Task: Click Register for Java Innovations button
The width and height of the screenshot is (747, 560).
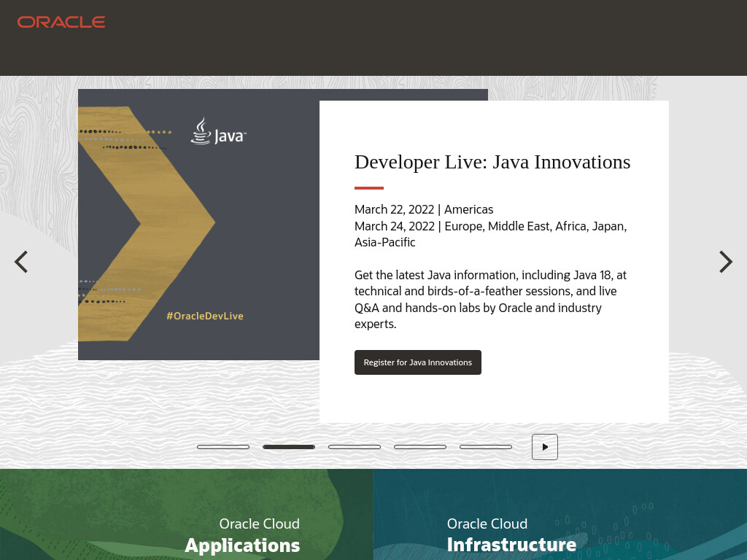Action: click(418, 362)
